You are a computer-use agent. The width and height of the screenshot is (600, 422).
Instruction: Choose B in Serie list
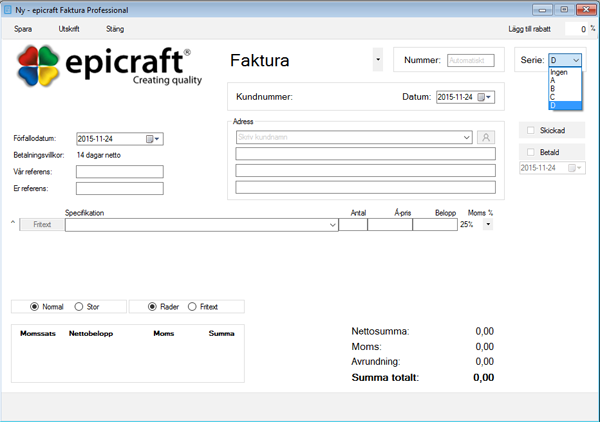[x=565, y=89]
